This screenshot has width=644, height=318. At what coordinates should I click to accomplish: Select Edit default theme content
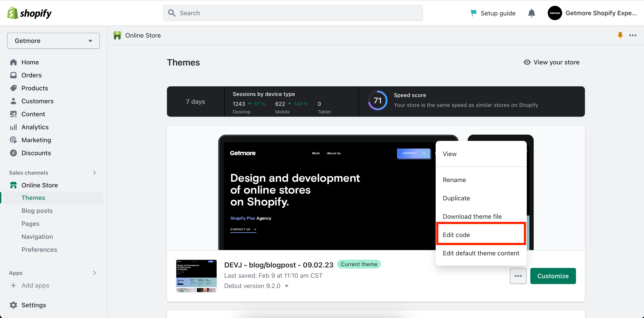pyautogui.click(x=481, y=253)
